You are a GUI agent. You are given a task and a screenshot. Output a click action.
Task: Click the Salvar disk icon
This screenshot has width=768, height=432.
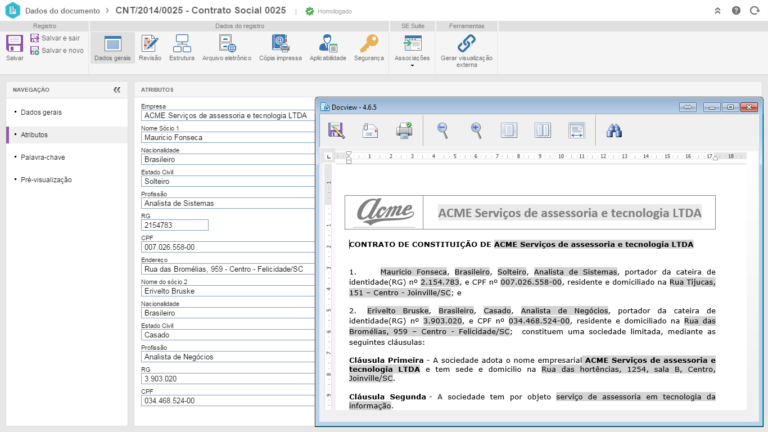14,44
